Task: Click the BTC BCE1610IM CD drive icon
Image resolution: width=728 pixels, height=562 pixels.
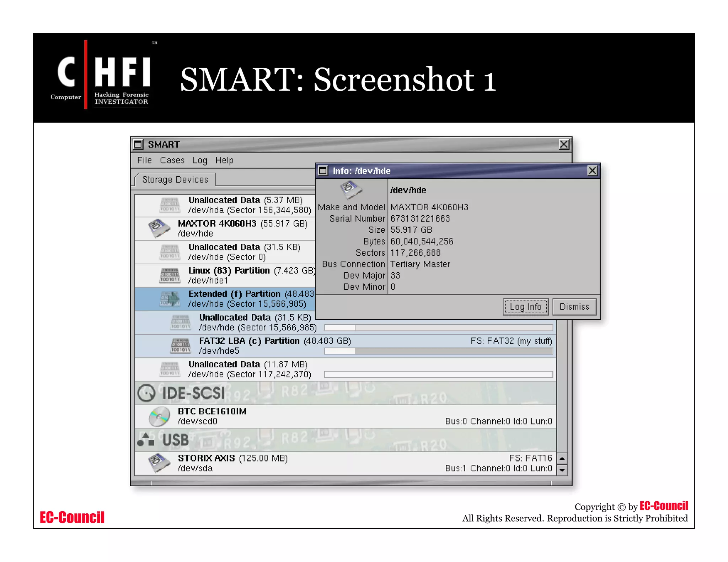Action: tap(159, 416)
